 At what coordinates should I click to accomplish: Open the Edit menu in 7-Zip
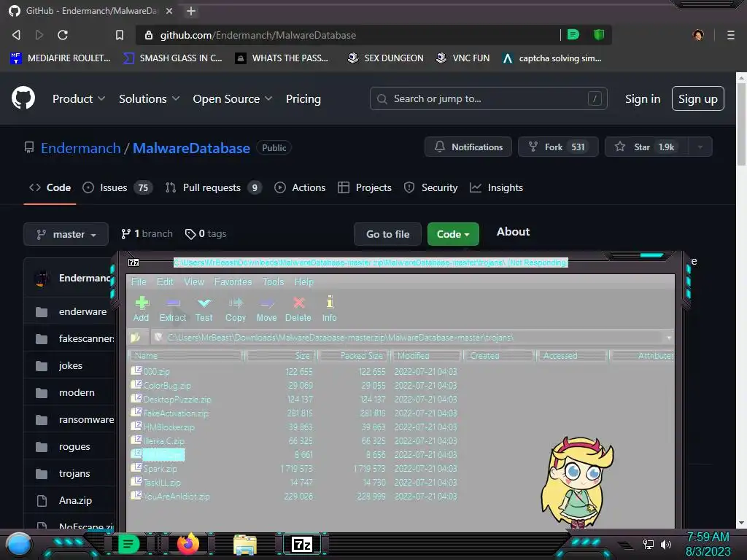coord(165,282)
